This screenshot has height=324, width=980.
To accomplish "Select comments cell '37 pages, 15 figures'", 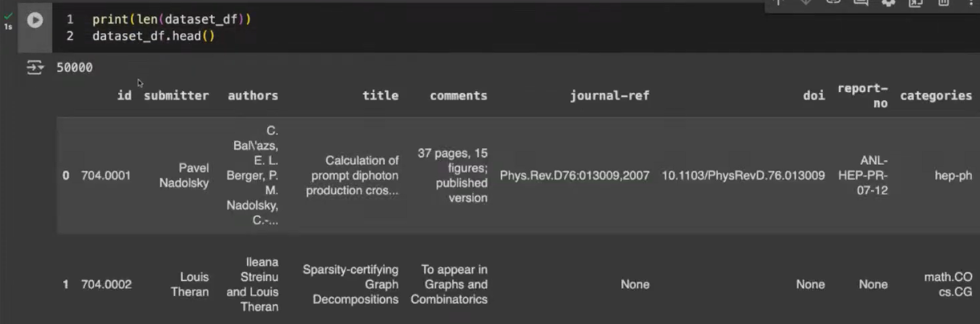I will pos(453,176).
